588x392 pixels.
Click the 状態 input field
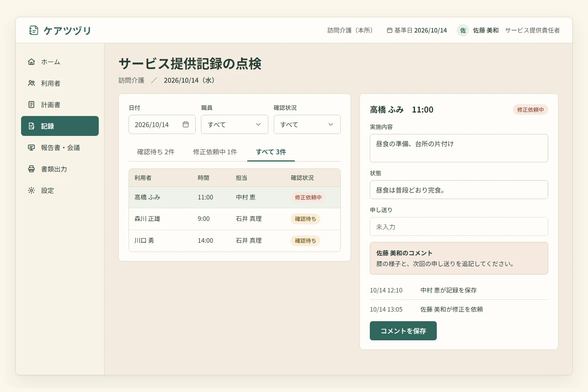tap(459, 190)
